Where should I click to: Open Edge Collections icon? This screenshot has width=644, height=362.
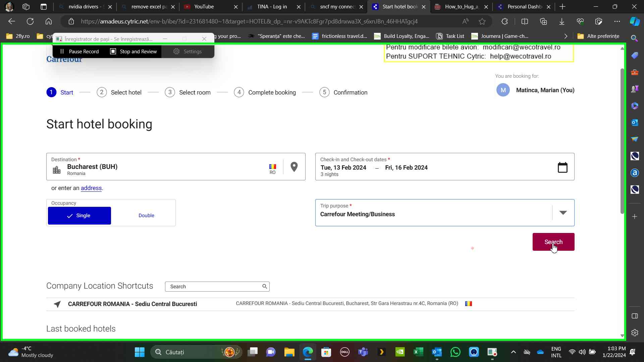click(543, 21)
